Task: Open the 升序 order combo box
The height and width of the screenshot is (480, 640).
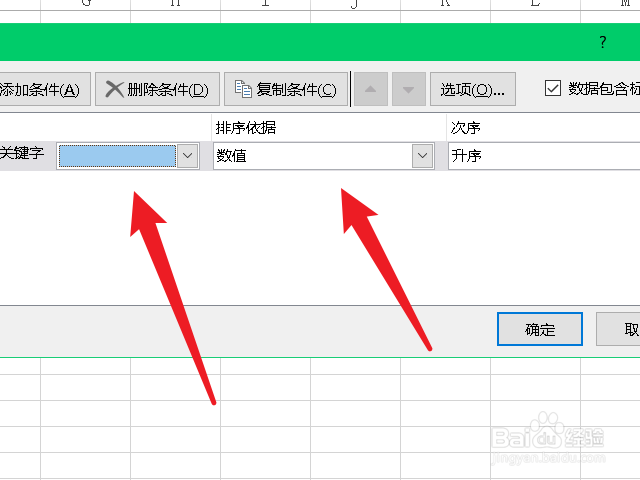Action: 544,156
